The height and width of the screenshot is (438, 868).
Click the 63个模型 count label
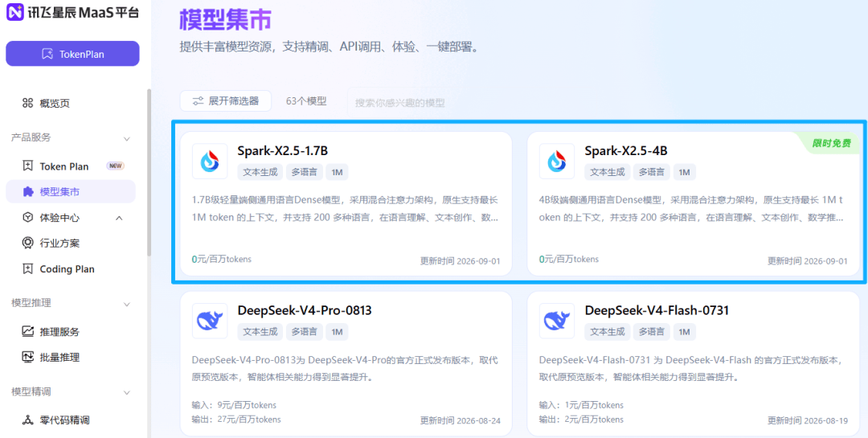(x=306, y=101)
